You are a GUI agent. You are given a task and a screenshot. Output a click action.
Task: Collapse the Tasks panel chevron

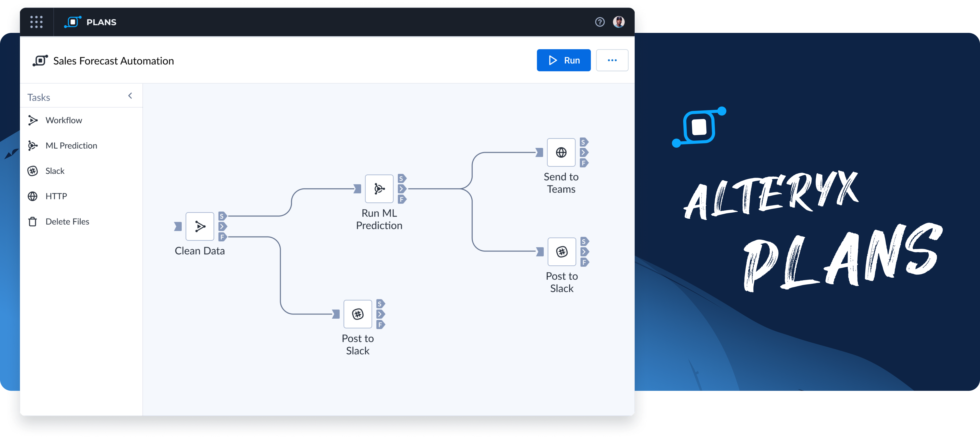click(x=130, y=96)
